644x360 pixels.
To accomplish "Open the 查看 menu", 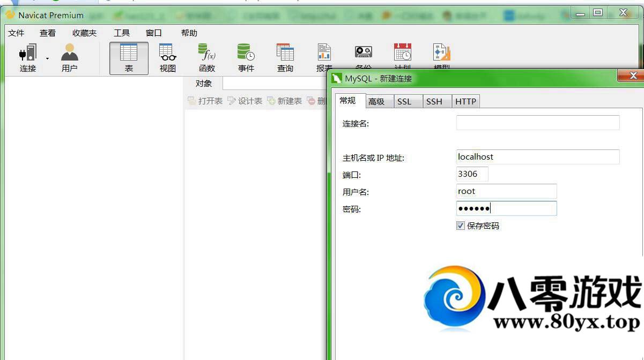I will click(48, 33).
